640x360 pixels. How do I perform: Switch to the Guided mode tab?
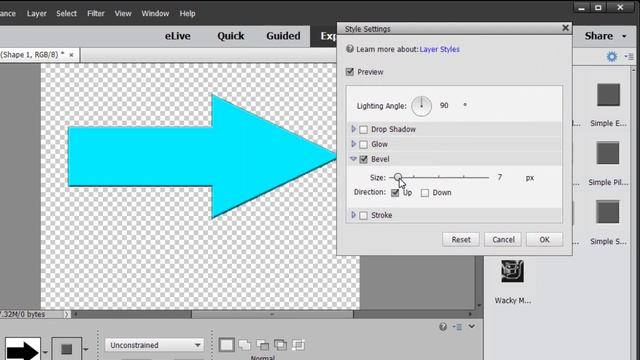pyautogui.click(x=283, y=36)
